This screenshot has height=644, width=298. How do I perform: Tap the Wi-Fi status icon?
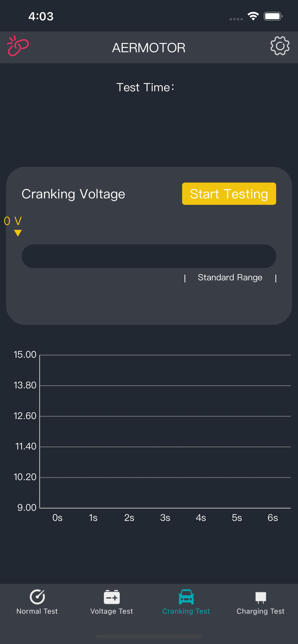pos(253,16)
